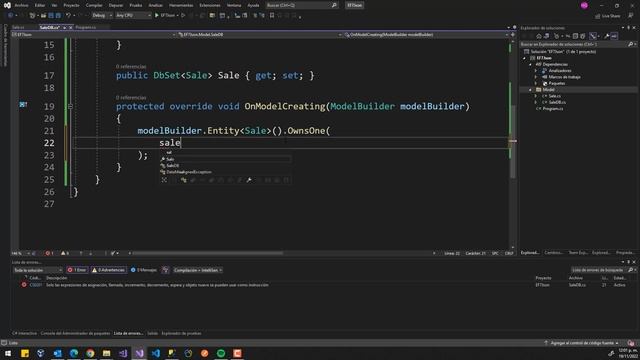Image resolution: width=640 pixels, height=360 pixels.
Task: Open the Any CPU platform dropdown
Action: point(133,16)
